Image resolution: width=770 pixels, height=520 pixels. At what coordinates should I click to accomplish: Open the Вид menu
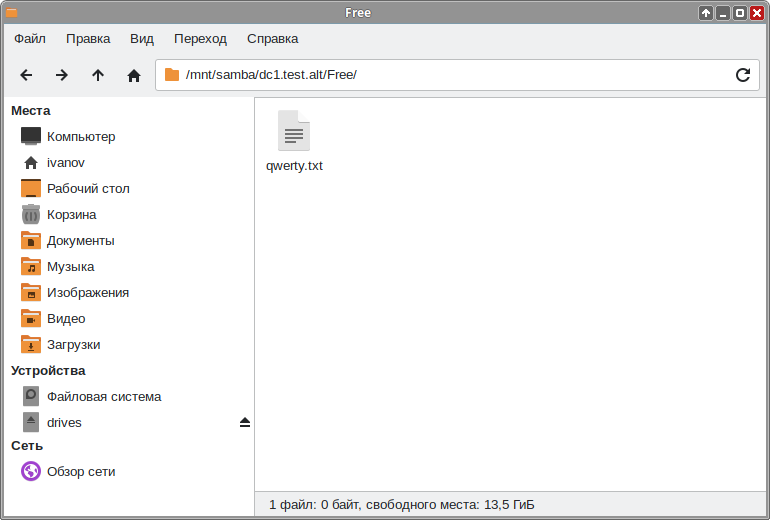[142, 39]
